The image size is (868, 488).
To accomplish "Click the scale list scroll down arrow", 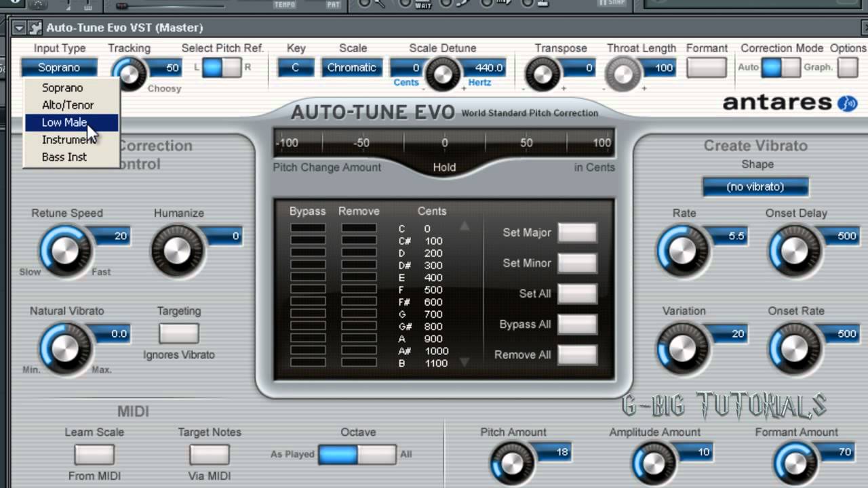I will 465,363.
